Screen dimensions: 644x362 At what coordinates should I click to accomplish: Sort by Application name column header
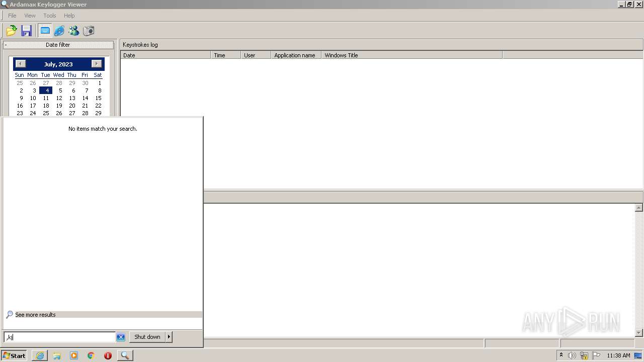(296, 55)
